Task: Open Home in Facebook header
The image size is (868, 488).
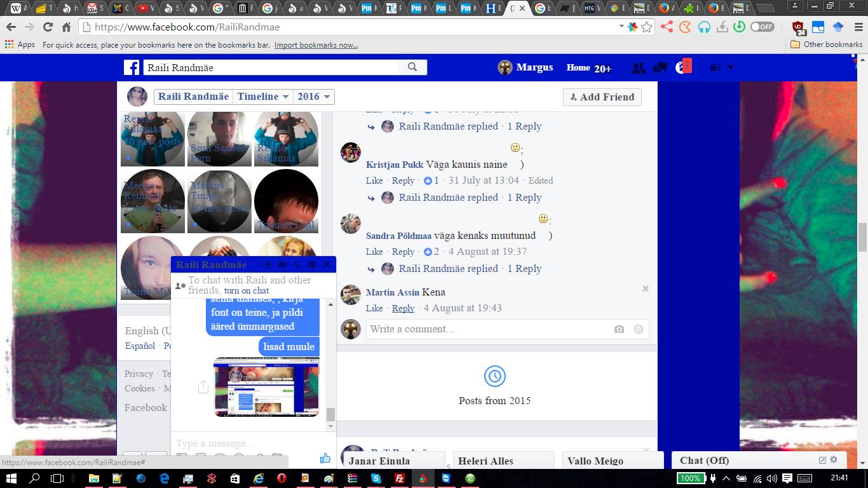Action: (578, 67)
